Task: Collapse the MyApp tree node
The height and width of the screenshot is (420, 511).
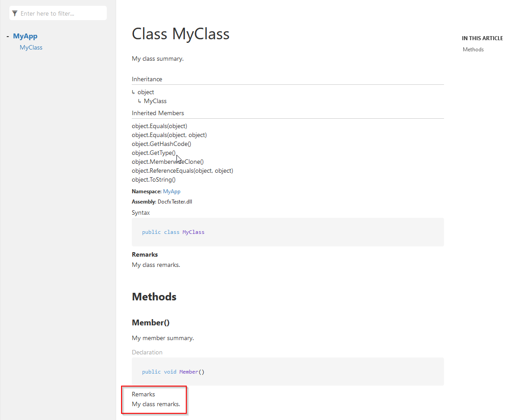Action: tap(8, 37)
